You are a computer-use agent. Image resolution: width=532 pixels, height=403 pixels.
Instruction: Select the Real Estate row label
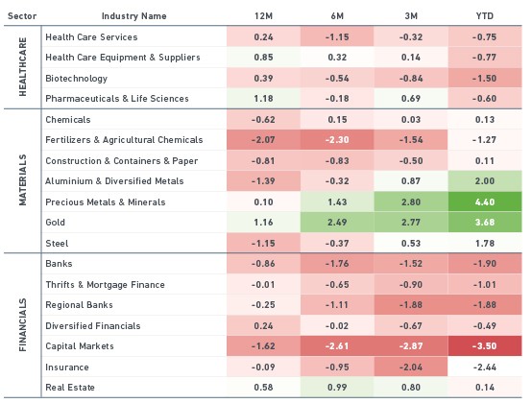(x=70, y=388)
